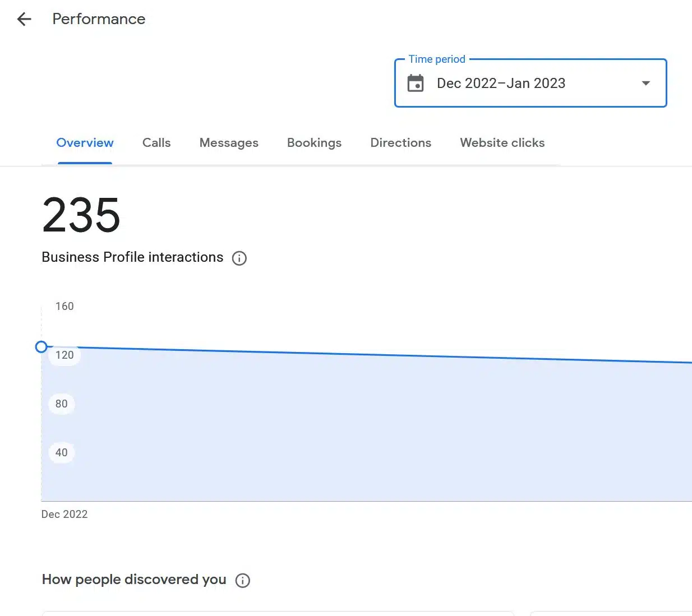Click the 40 axis label
Viewport: 692px width, 616px height.
pyautogui.click(x=62, y=452)
